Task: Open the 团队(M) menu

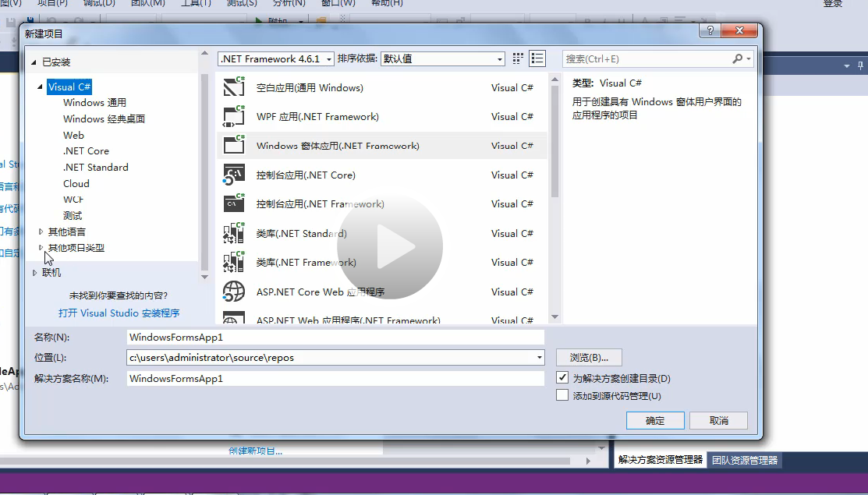Action: pyautogui.click(x=148, y=3)
